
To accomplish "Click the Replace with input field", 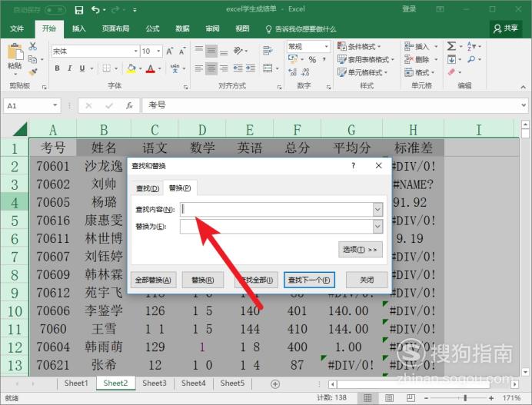I will point(277,226).
